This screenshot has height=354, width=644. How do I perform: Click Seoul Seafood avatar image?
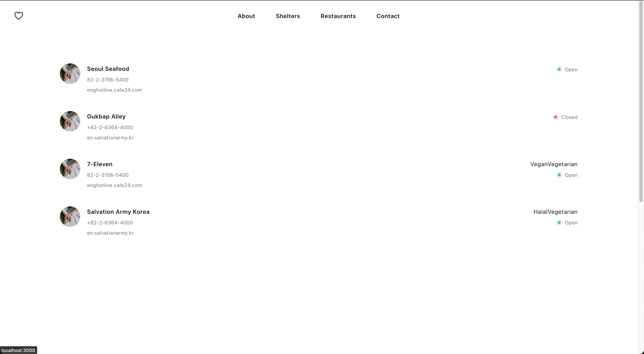click(70, 74)
